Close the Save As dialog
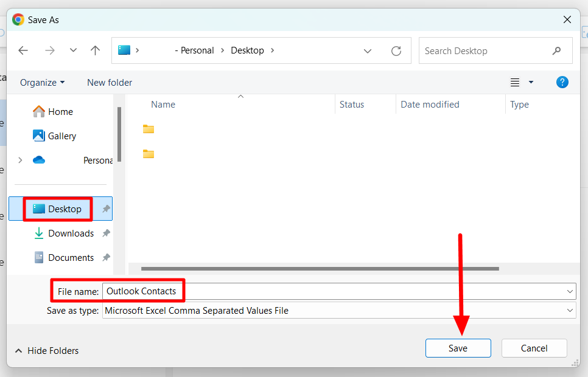 click(x=567, y=19)
